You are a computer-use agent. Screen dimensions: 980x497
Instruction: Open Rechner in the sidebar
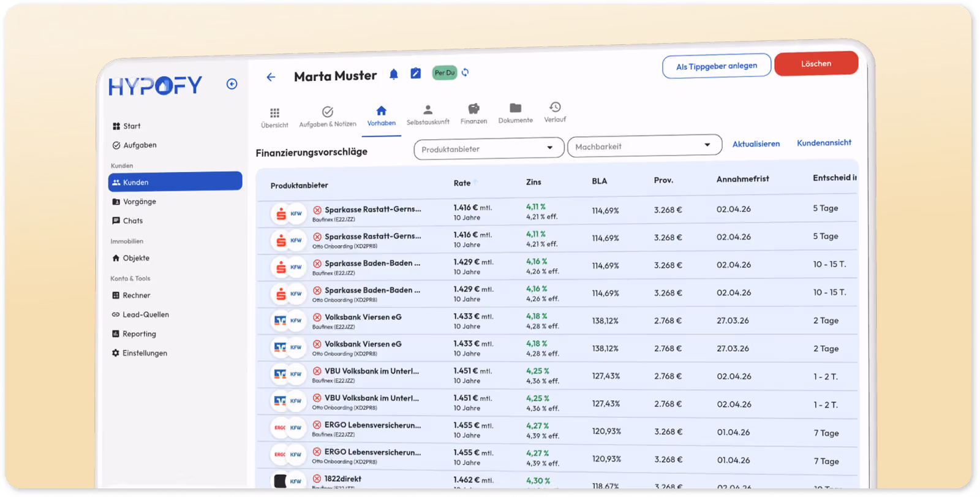click(131, 295)
